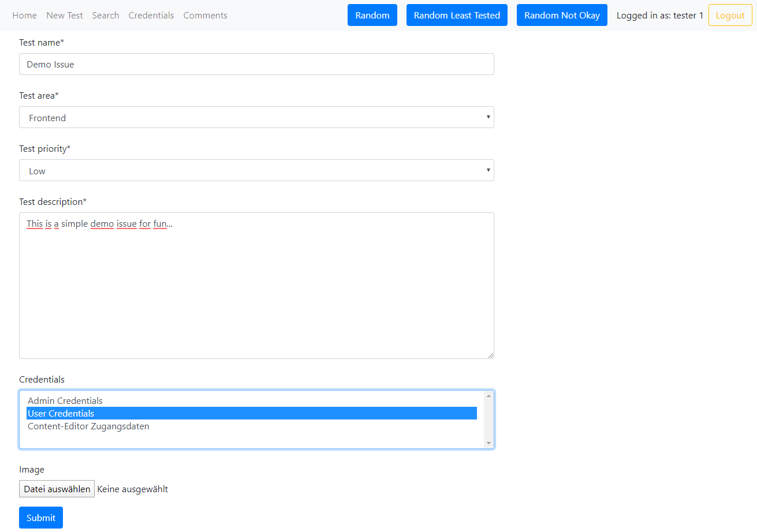Go to New Test page
The height and width of the screenshot is (532, 757).
pyautogui.click(x=65, y=16)
